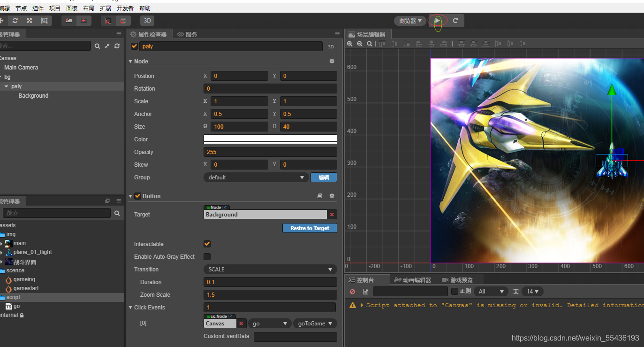Remove the Background target reference
644x347 pixels.
(x=332, y=215)
